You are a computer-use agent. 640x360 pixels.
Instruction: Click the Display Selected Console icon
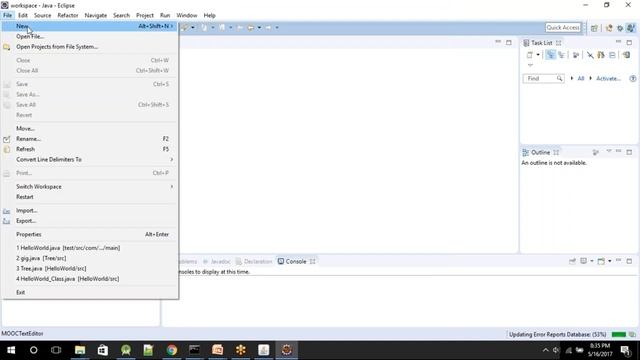click(584, 261)
